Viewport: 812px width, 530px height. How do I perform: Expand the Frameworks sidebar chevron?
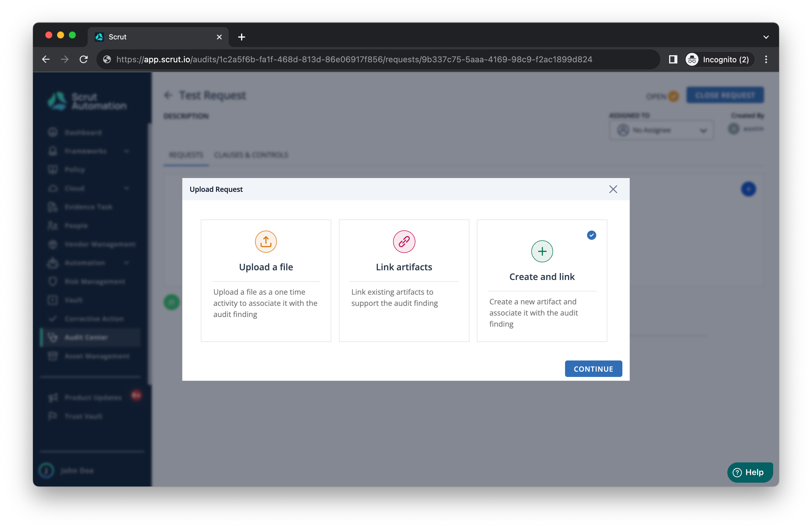click(127, 151)
